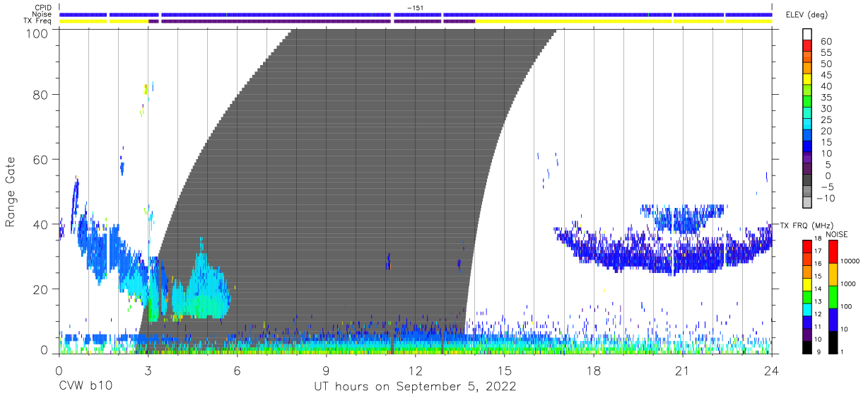Click the Range Gate axis label
Screen dimensions: 868x401
tap(11, 192)
